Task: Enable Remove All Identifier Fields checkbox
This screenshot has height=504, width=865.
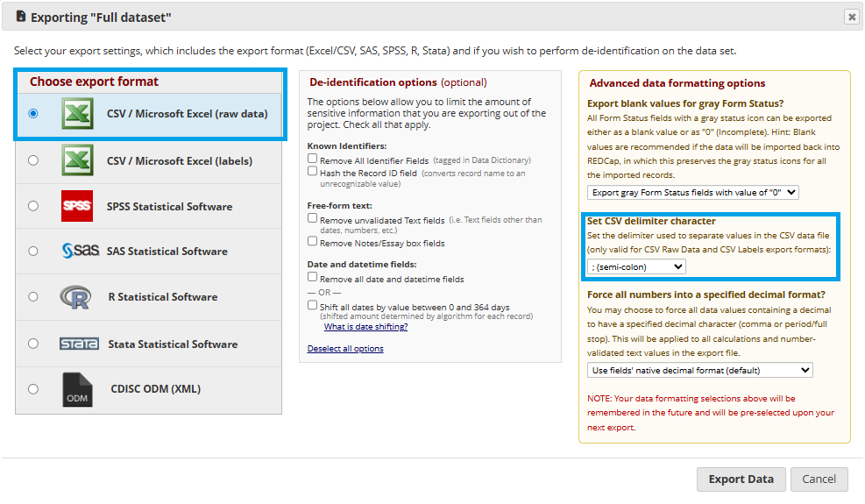Action: pyautogui.click(x=313, y=160)
